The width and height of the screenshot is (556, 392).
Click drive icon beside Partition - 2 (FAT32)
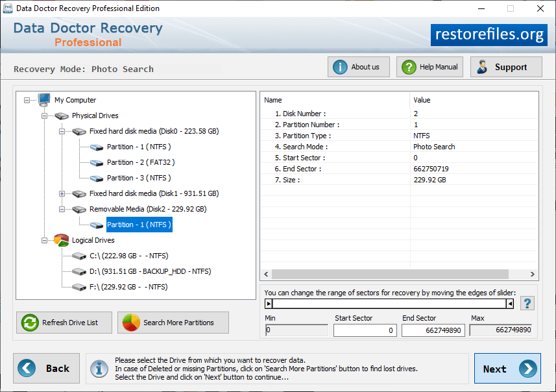pyautogui.click(x=97, y=162)
